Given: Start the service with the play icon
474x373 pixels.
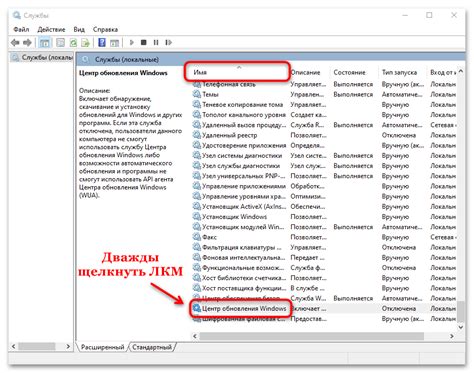Looking at the screenshot, I should (132, 43).
